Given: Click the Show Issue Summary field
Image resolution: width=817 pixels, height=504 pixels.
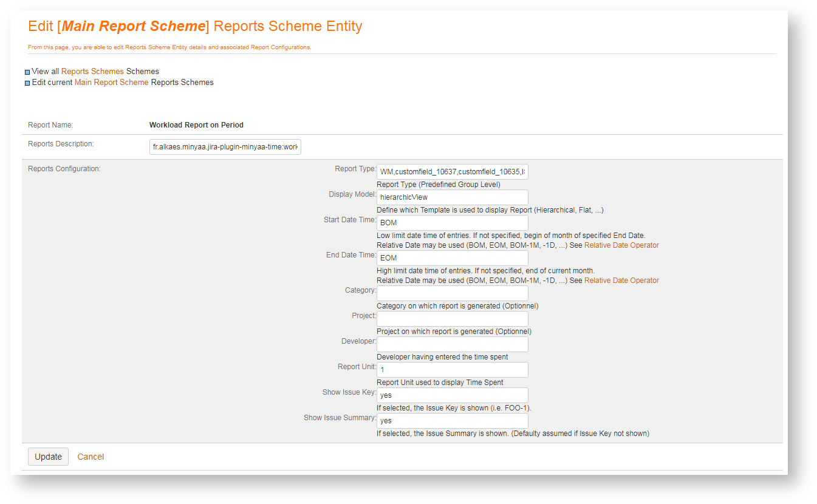Looking at the screenshot, I should click(x=452, y=421).
